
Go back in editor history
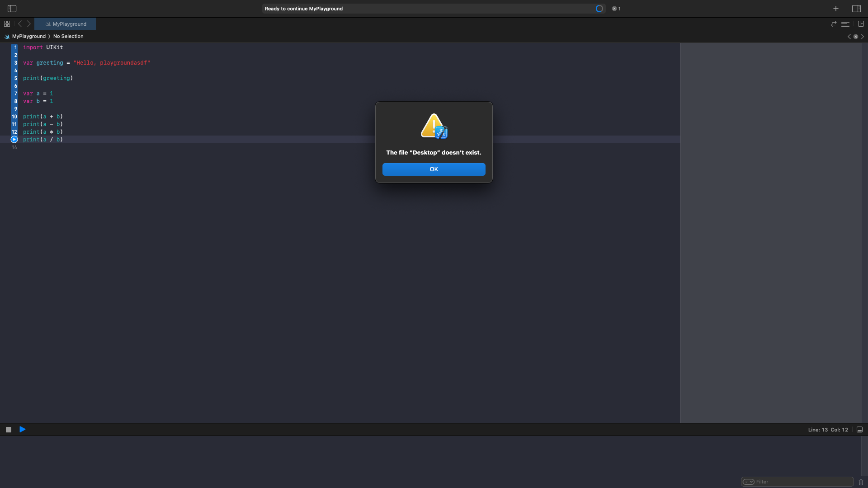point(20,24)
